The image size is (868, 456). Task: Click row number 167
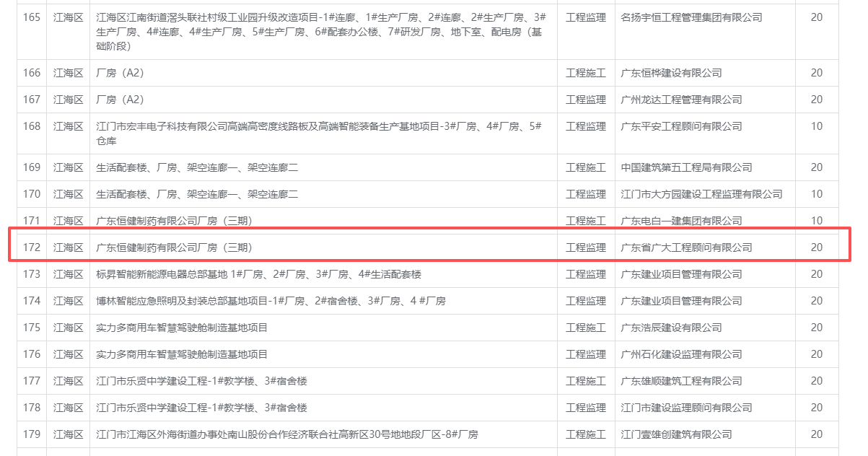[x=32, y=100]
